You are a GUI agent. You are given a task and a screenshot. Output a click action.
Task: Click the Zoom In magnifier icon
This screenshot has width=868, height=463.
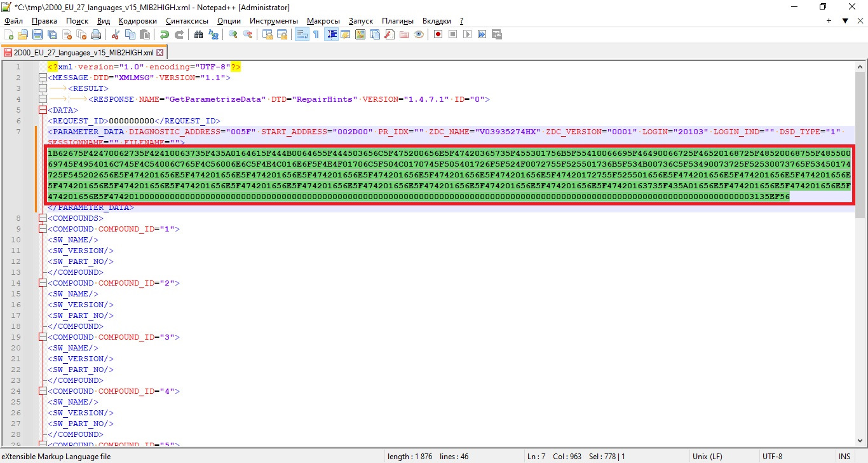click(233, 34)
